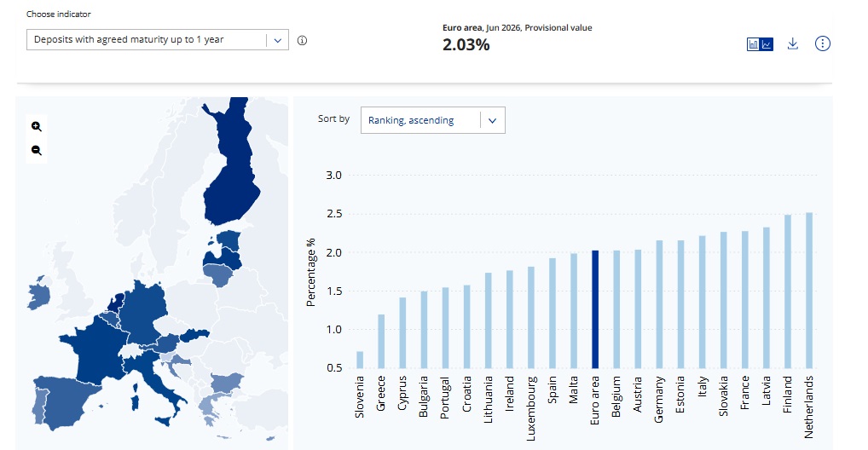
Task: Open the indicator info icon
Action: pos(302,40)
